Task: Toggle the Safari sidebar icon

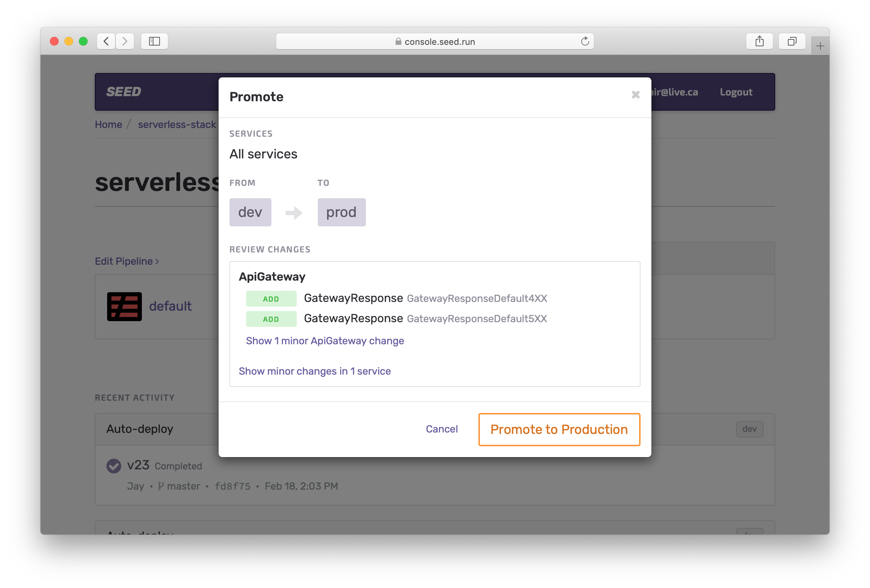Action: coord(154,41)
